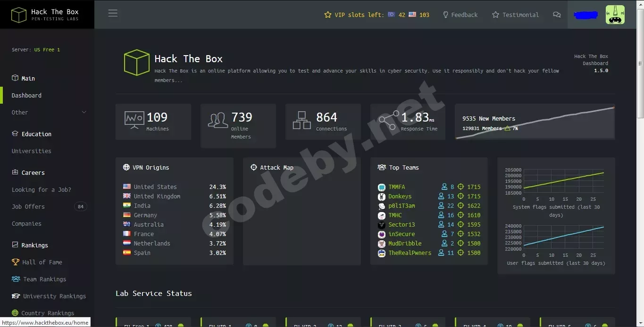The height and width of the screenshot is (327, 644).
Task: Open the MudDribble team link
Action: (x=405, y=244)
